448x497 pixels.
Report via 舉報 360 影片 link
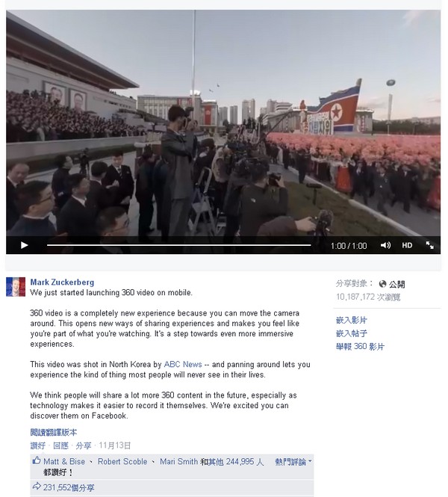[x=360, y=346]
